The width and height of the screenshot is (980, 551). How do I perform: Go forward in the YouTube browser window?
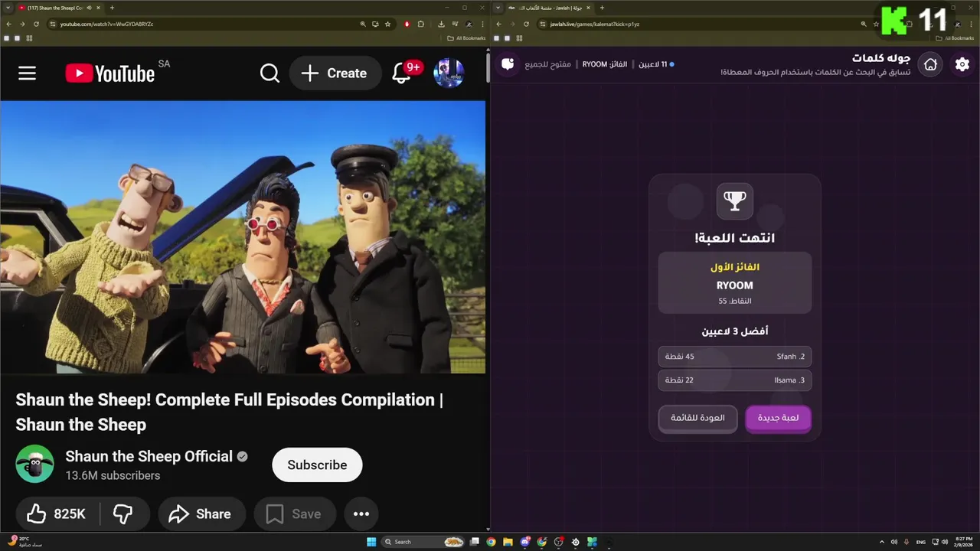tap(22, 24)
